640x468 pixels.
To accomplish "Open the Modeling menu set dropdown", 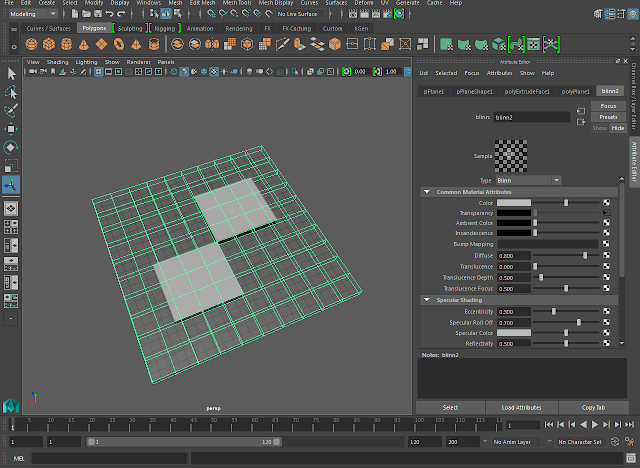I will [x=35, y=14].
